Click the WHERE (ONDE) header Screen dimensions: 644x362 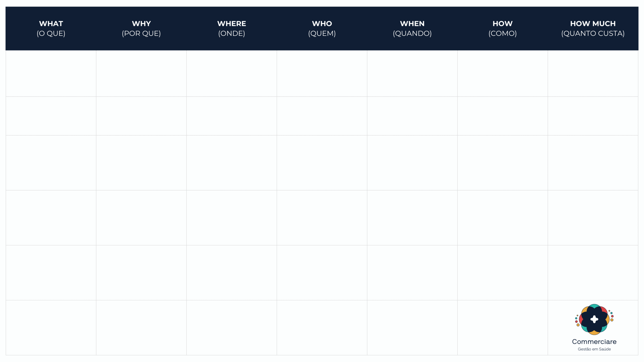[x=232, y=28]
